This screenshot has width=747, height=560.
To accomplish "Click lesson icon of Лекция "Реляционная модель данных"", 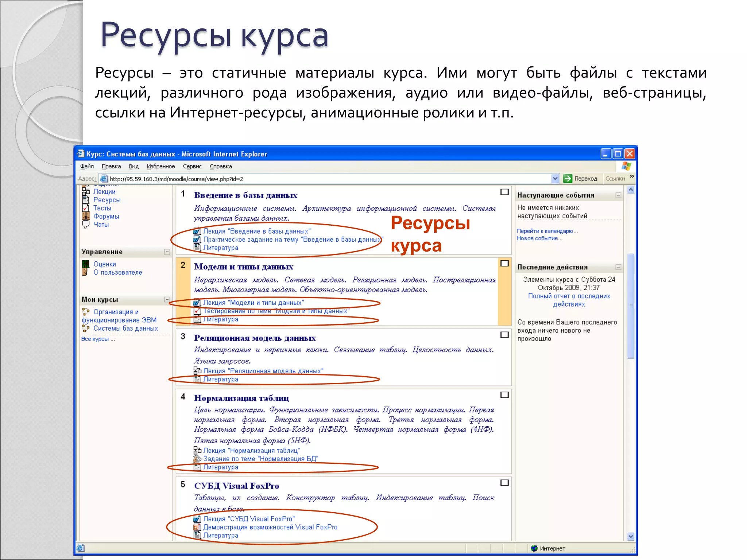I will tap(197, 371).
